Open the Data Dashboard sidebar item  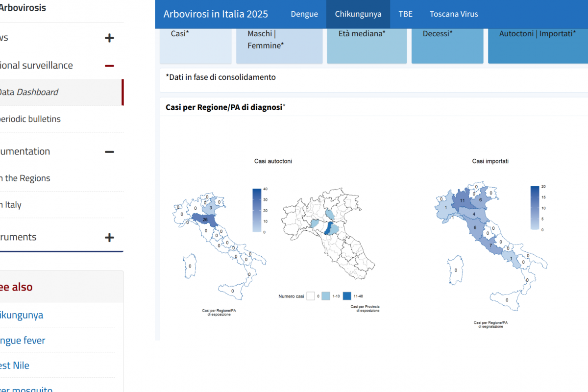click(x=28, y=92)
